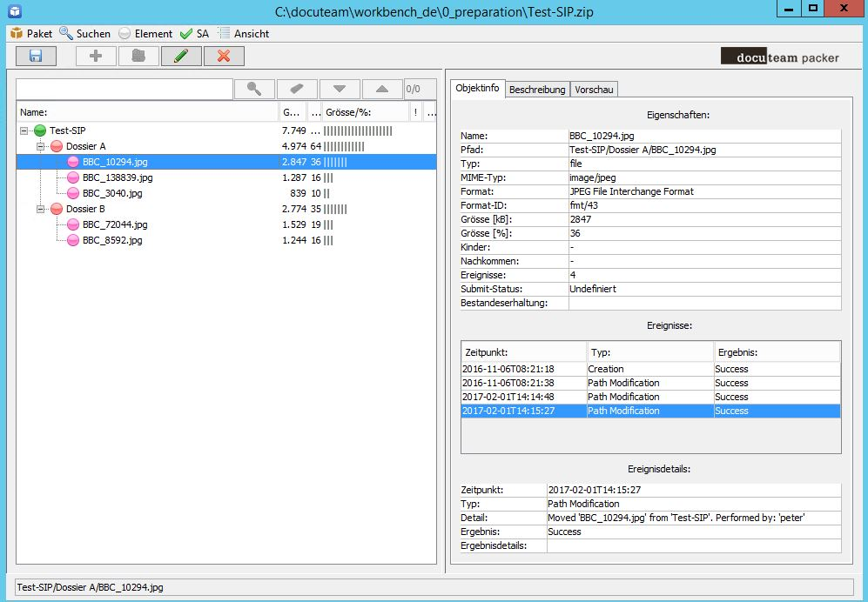Switch to the Beschreibung tab
The width and height of the screenshot is (868, 602).
click(537, 90)
